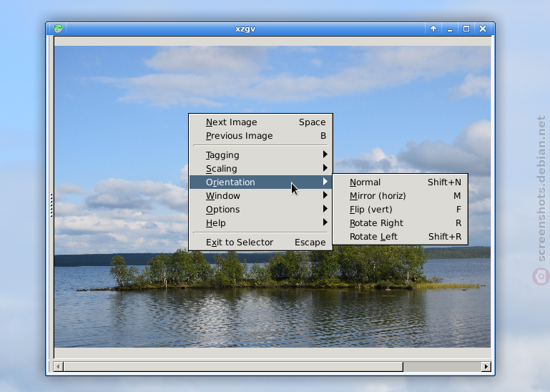This screenshot has width=550, height=392.
Task: Click the island in the displayed photo
Action: coord(277,270)
